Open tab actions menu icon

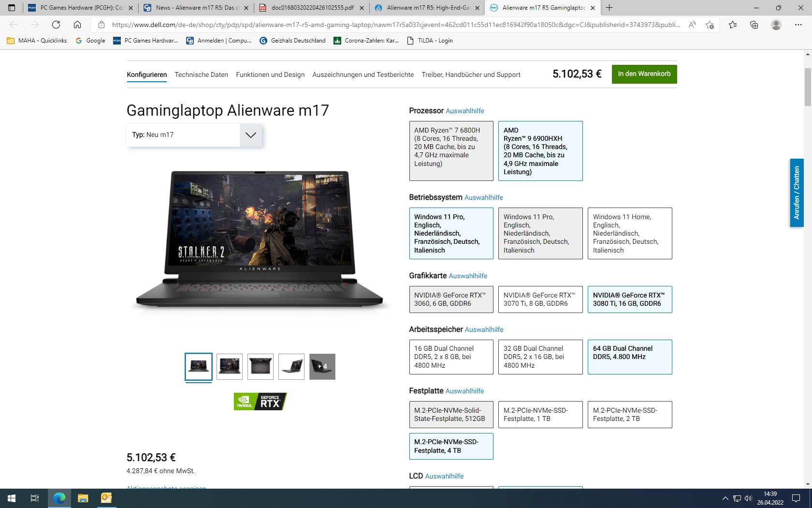12,8
